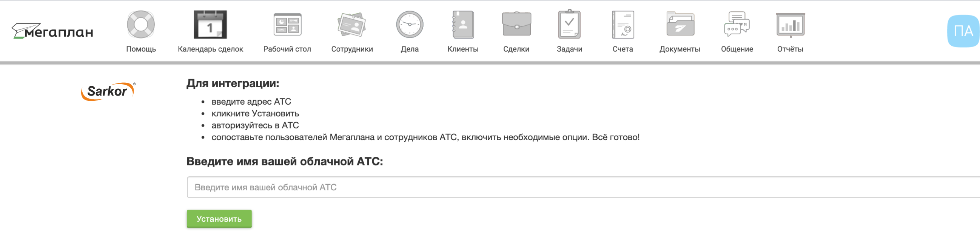The width and height of the screenshot is (980, 244).
Task: Click the clock icon for Дела
Action: coord(409,25)
